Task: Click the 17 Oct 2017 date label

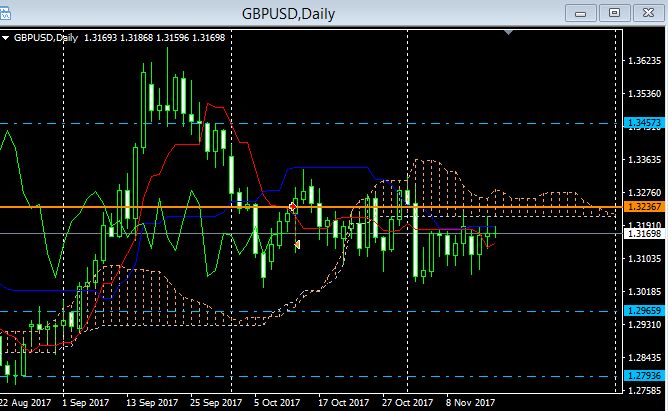Action: pyautogui.click(x=344, y=402)
